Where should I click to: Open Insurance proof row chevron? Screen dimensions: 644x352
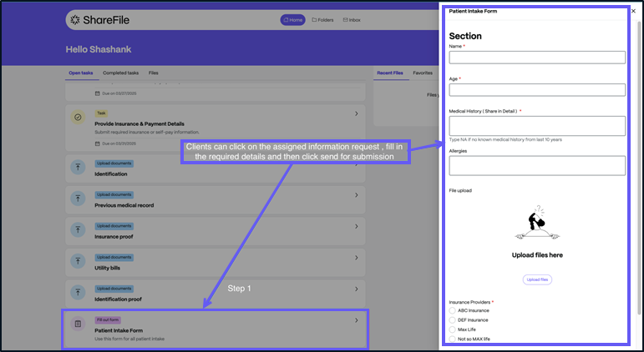tap(356, 226)
